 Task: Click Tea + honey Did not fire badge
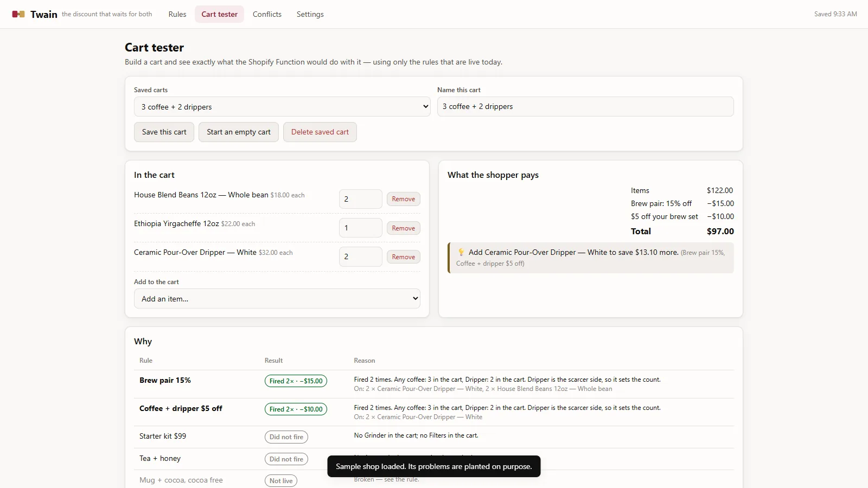pyautogui.click(x=286, y=459)
